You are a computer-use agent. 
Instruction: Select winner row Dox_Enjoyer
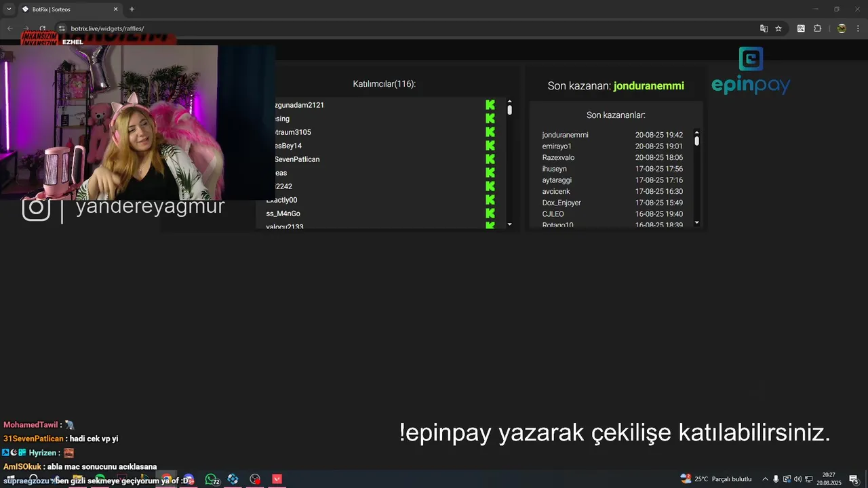(x=612, y=203)
